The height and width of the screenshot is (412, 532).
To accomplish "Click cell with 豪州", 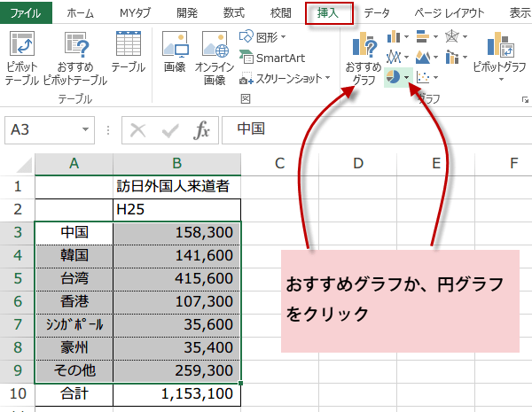I will point(74,348).
